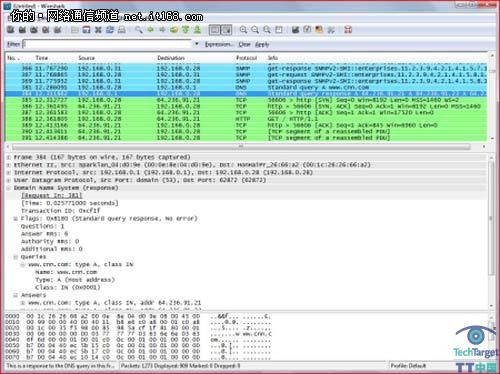The image size is (500, 374).
Task: Select packet 389 TCP ACK row
Action: (x=246, y=125)
